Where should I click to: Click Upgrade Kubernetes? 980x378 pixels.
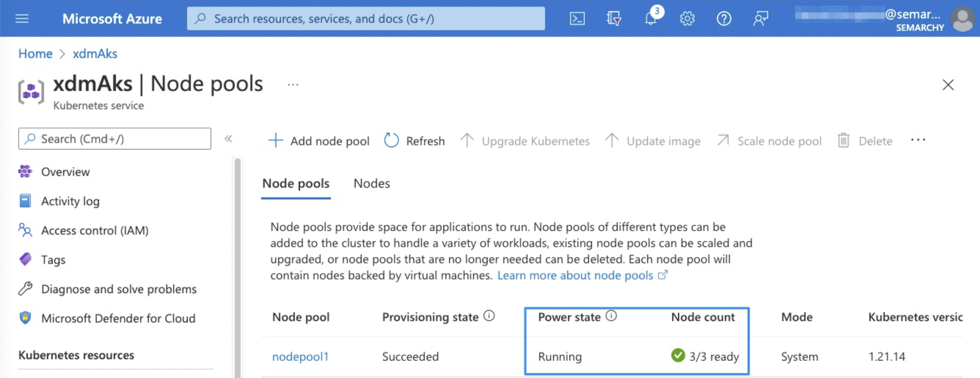(x=525, y=141)
